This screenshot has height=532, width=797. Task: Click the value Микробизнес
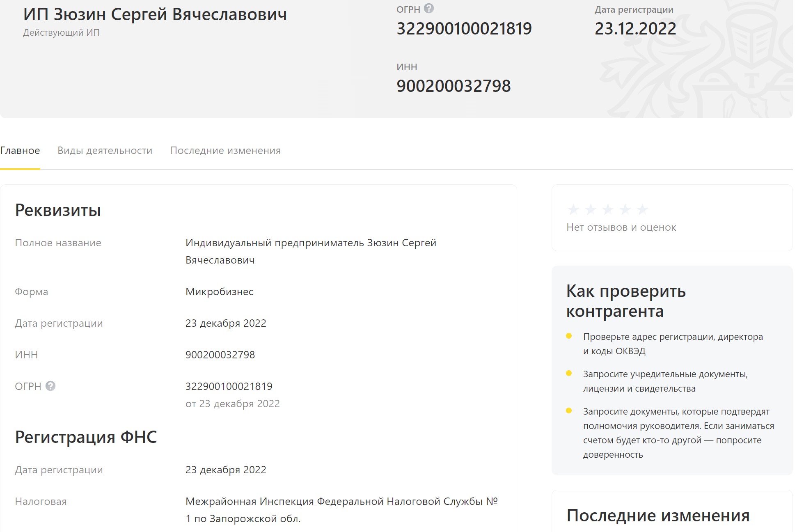tap(220, 292)
